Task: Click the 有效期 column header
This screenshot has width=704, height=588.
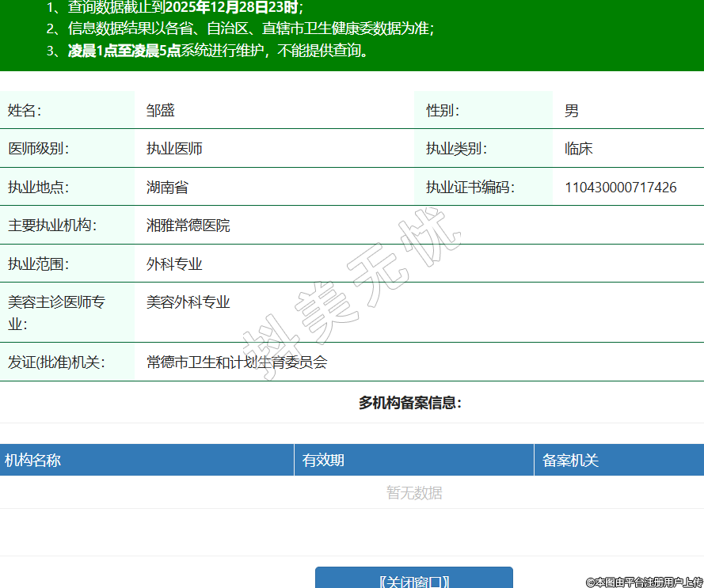Action: 323,461
